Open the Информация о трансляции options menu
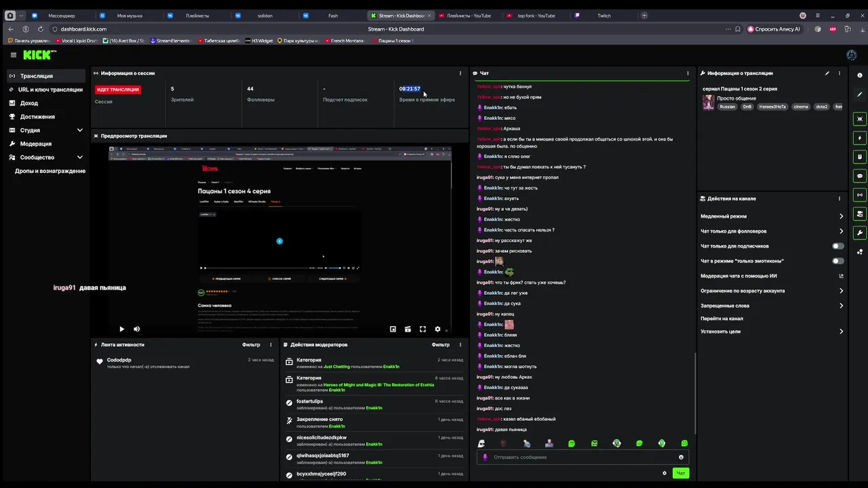Image resolution: width=868 pixels, height=488 pixels. tap(840, 73)
